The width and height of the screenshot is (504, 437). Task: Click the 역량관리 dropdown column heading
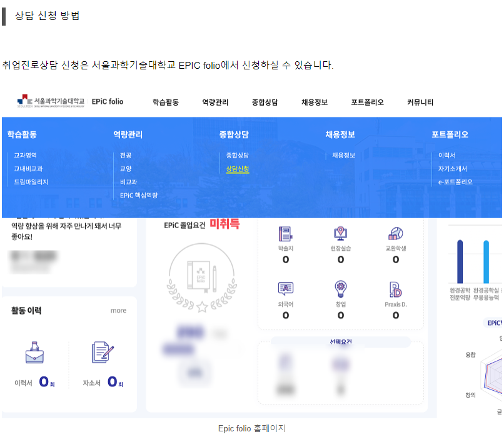128,134
